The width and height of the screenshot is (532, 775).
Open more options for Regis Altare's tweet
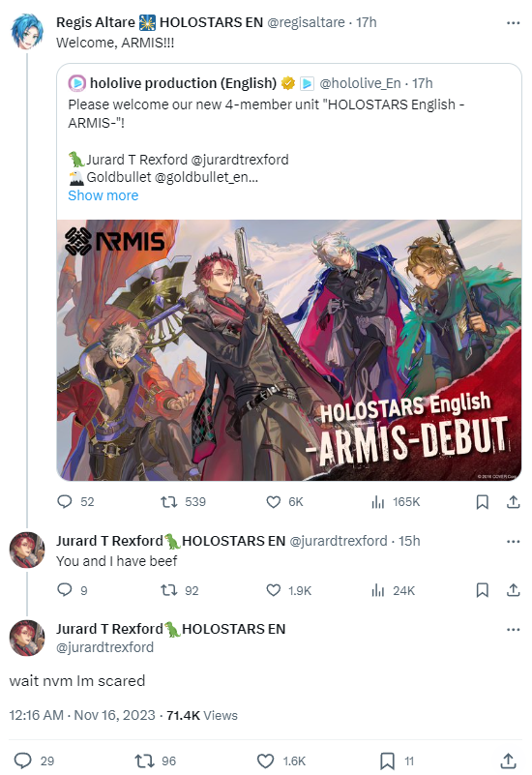514,22
